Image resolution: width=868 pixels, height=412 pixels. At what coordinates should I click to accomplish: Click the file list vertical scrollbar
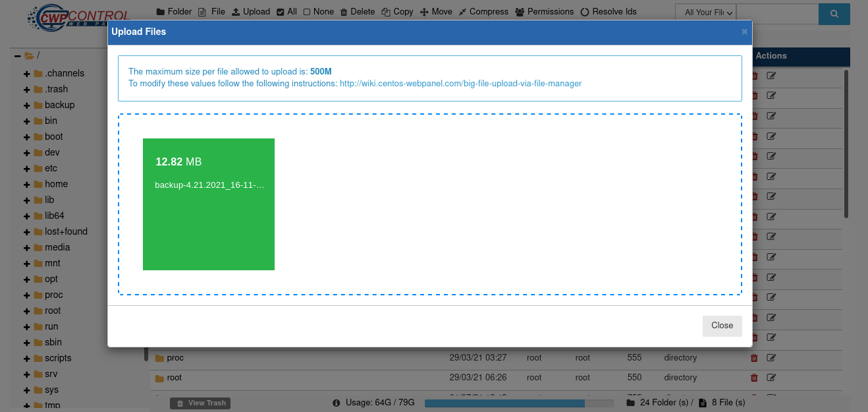click(x=846, y=144)
